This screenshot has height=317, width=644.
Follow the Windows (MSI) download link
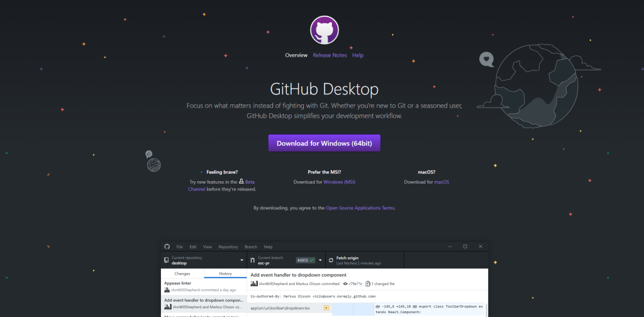tap(340, 182)
